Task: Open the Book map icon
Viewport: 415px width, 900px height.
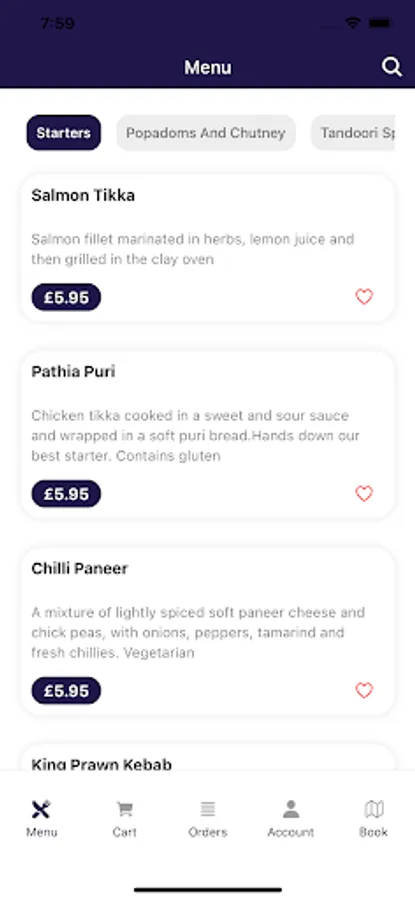Action: coord(374,809)
